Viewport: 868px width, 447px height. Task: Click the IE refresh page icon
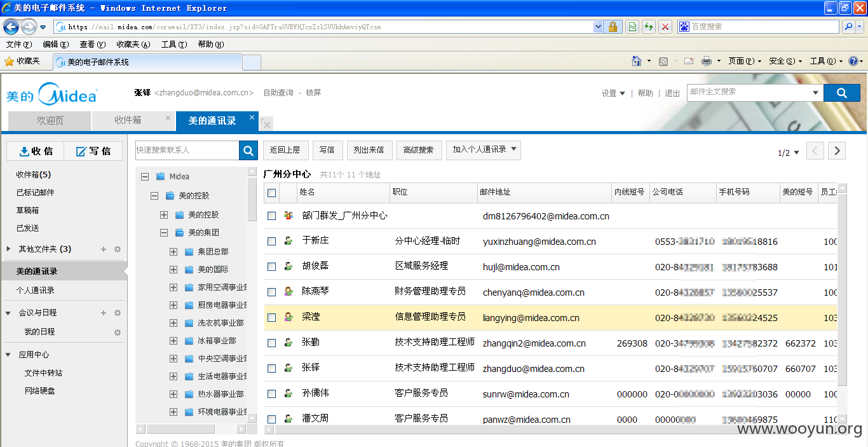tap(648, 27)
